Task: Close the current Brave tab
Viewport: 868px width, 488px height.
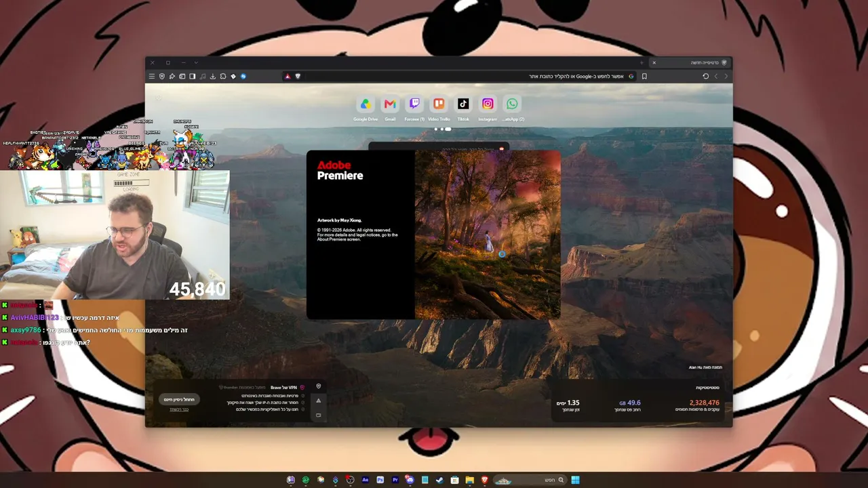Action: pyautogui.click(x=654, y=63)
